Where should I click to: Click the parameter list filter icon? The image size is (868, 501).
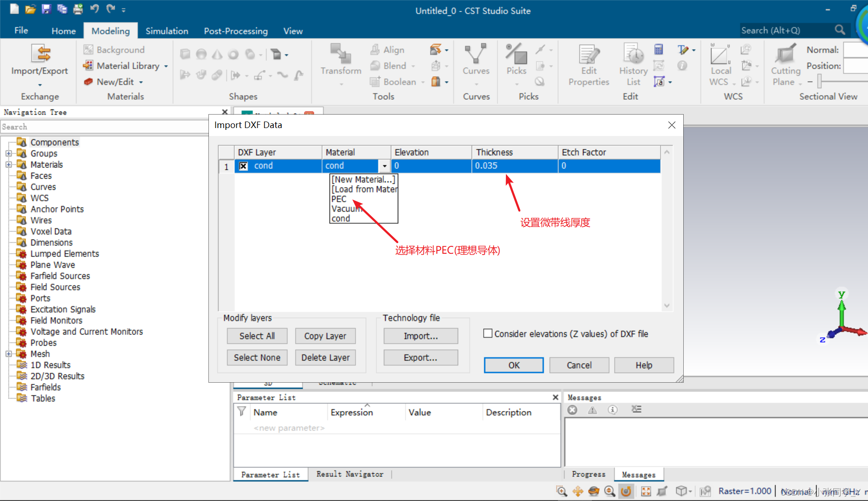pyautogui.click(x=241, y=411)
